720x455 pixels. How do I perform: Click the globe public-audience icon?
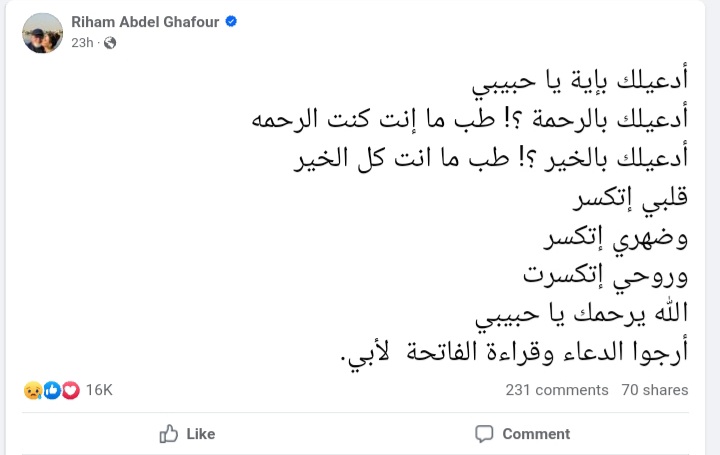110,43
